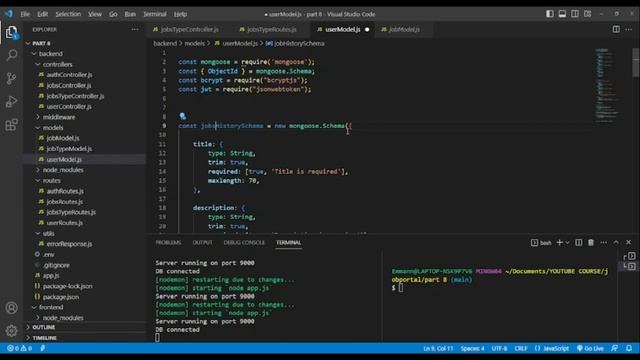
Task: Kill the terminal with trash icon
Action: pyautogui.click(x=591, y=242)
